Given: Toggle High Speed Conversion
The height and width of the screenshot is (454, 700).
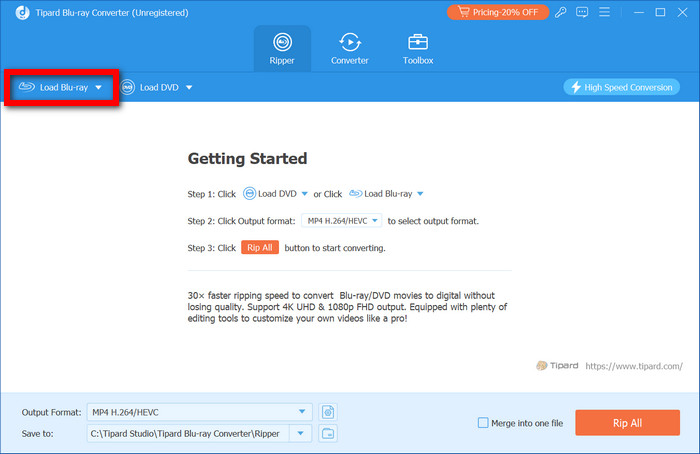Looking at the screenshot, I should 621,87.
